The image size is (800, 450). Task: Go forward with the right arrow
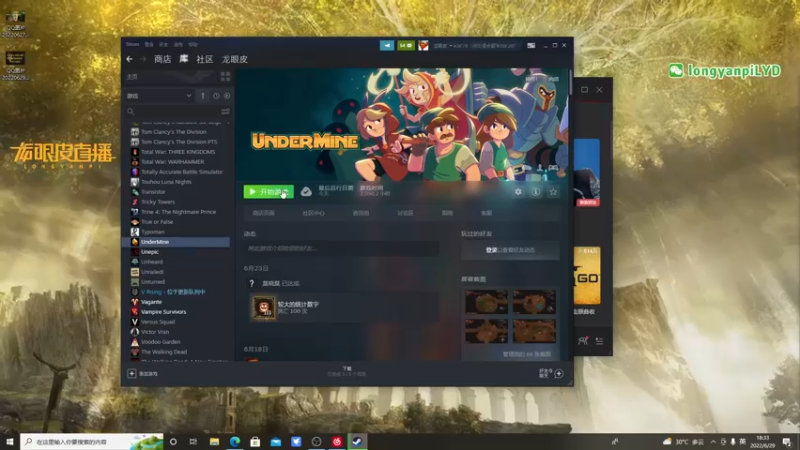(x=143, y=59)
